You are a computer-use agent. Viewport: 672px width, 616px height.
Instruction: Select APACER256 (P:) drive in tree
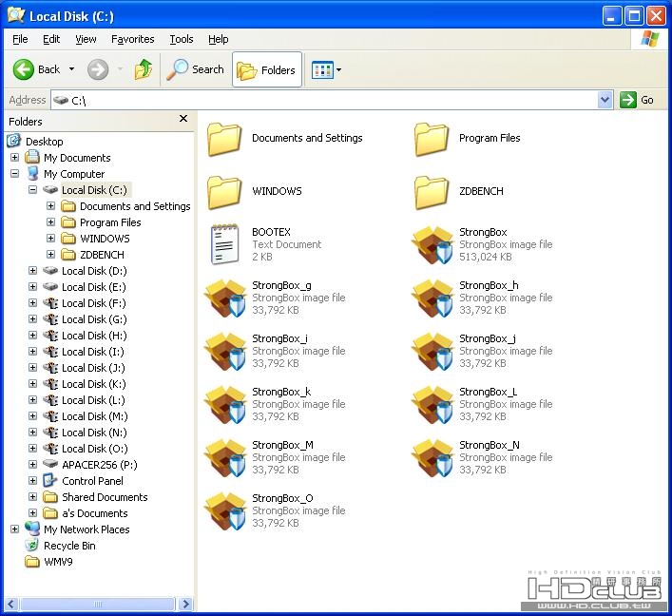(x=100, y=465)
